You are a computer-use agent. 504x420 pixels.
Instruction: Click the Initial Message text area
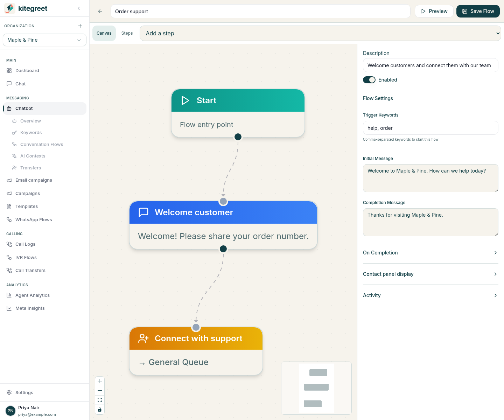point(430,178)
